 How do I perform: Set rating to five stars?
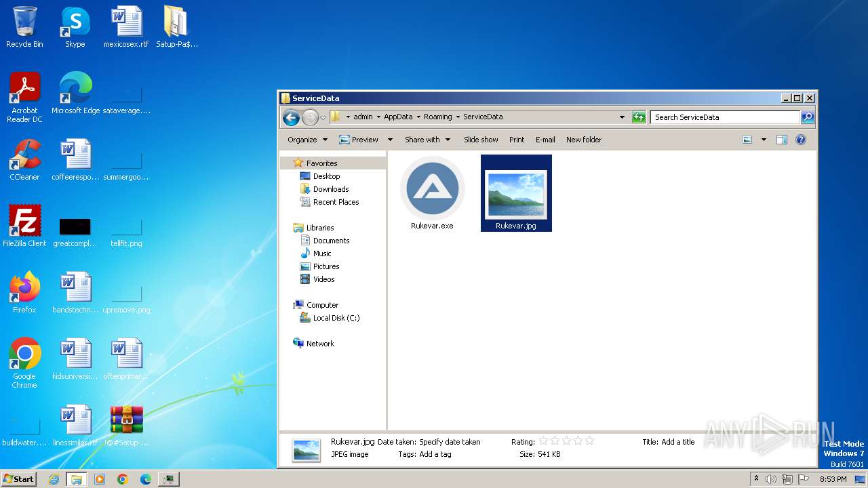tap(589, 441)
